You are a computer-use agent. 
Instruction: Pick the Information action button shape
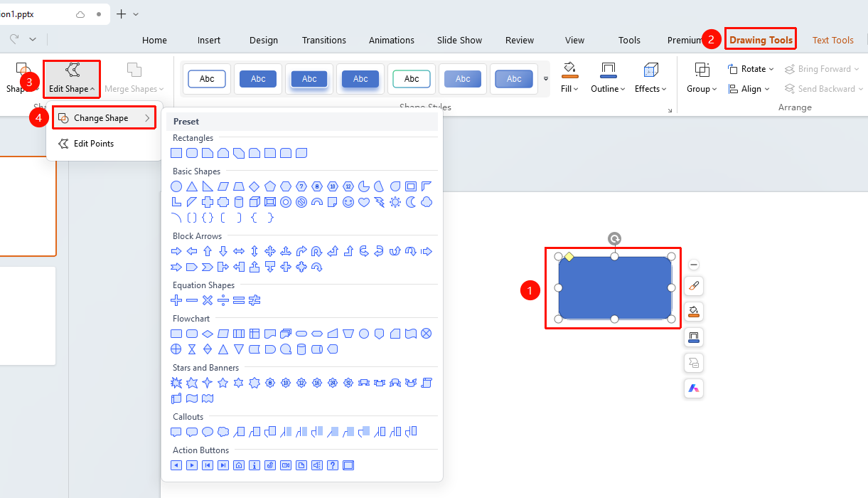pyautogui.click(x=254, y=465)
